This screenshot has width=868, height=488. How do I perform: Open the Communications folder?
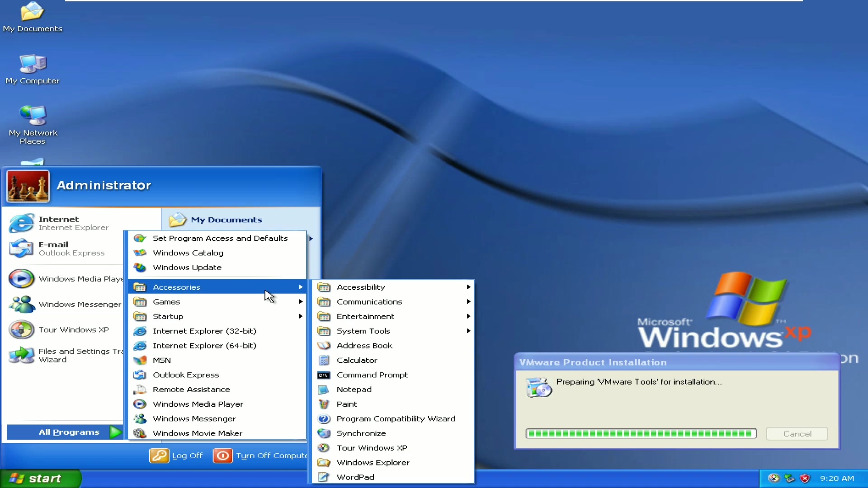coord(393,301)
